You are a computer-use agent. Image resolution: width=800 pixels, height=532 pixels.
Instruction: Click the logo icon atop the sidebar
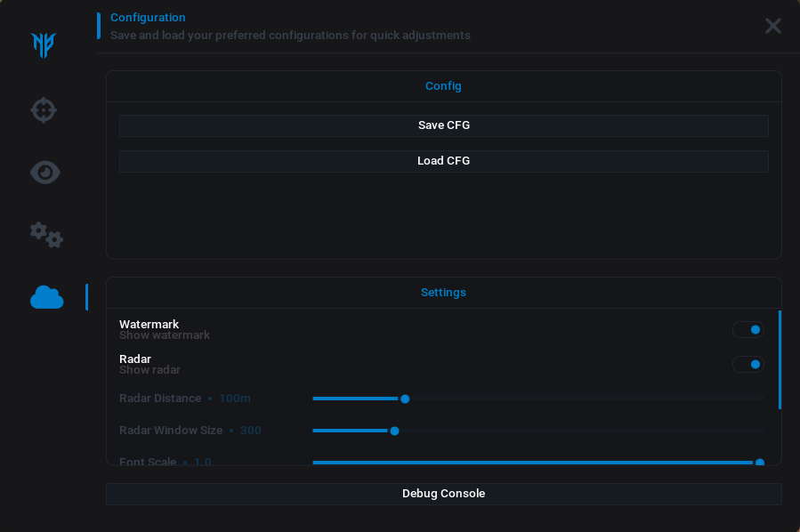click(x=44, y=44)
